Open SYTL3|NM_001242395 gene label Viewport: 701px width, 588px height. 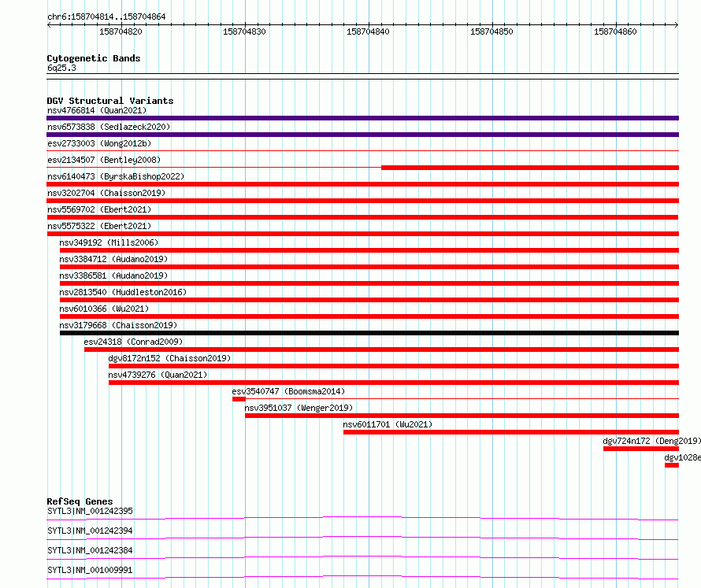click(90, 511)
